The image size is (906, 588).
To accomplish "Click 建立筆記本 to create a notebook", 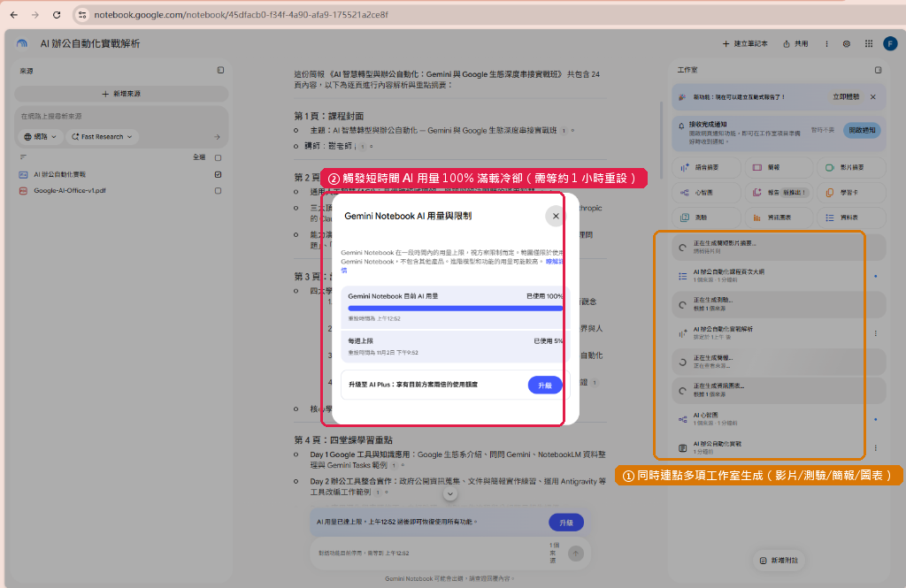I will pos(745,44).
